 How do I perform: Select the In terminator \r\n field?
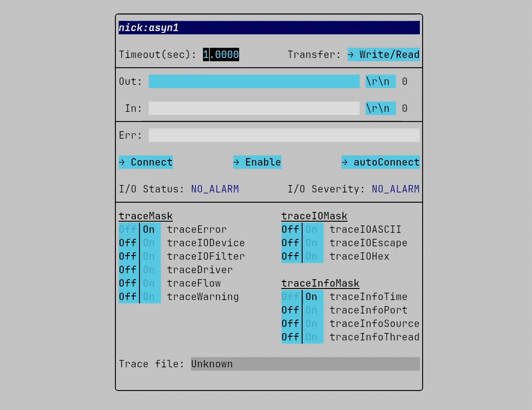[380, 109]
